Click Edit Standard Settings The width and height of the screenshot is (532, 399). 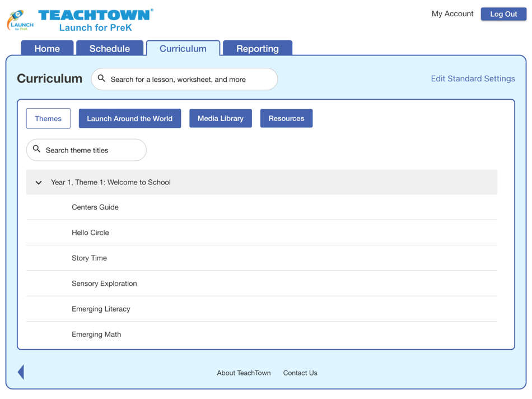click(x=473, y=78)
